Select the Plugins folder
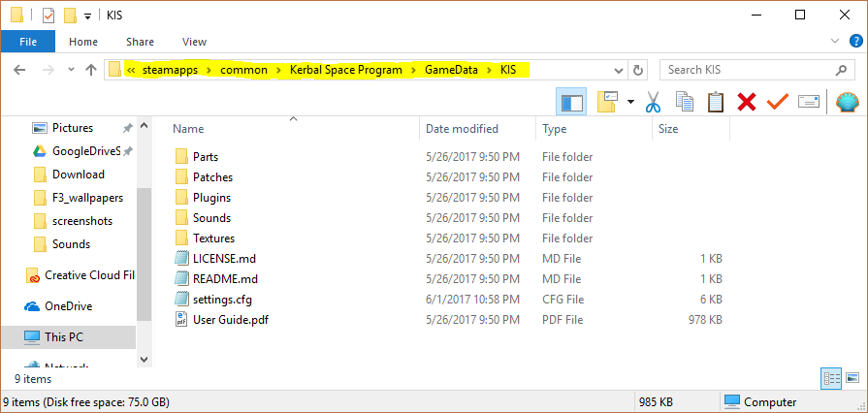The width and height of the screenshot is (868, 413). tap(211, 198)
